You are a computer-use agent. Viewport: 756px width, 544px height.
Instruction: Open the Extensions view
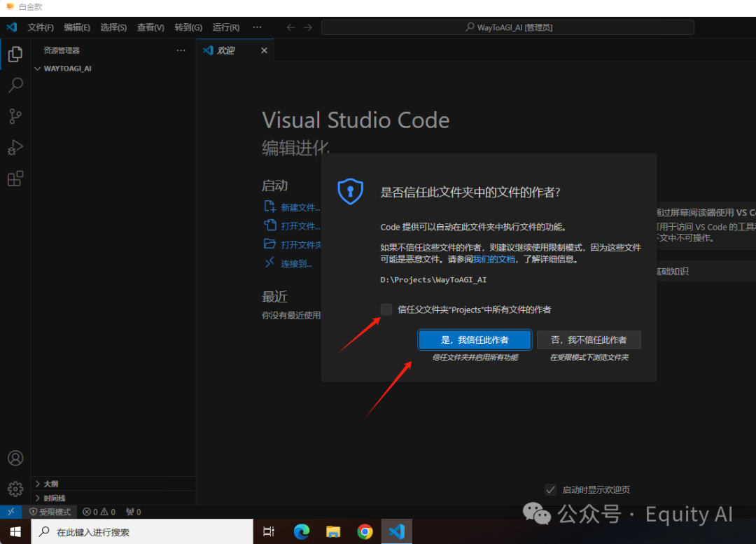coord(15,179)
